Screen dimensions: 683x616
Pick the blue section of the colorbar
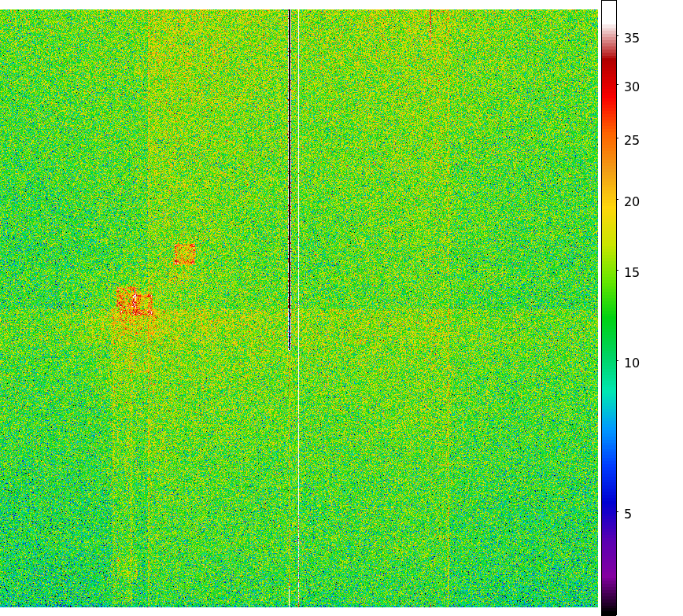(608, 488)
